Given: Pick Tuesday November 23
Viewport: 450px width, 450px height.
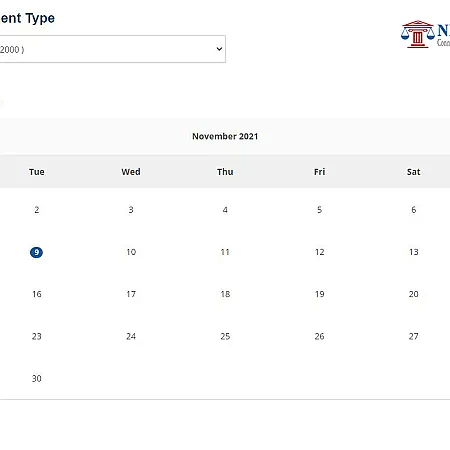Looking at the screenshot, I should tap(37, 336).
